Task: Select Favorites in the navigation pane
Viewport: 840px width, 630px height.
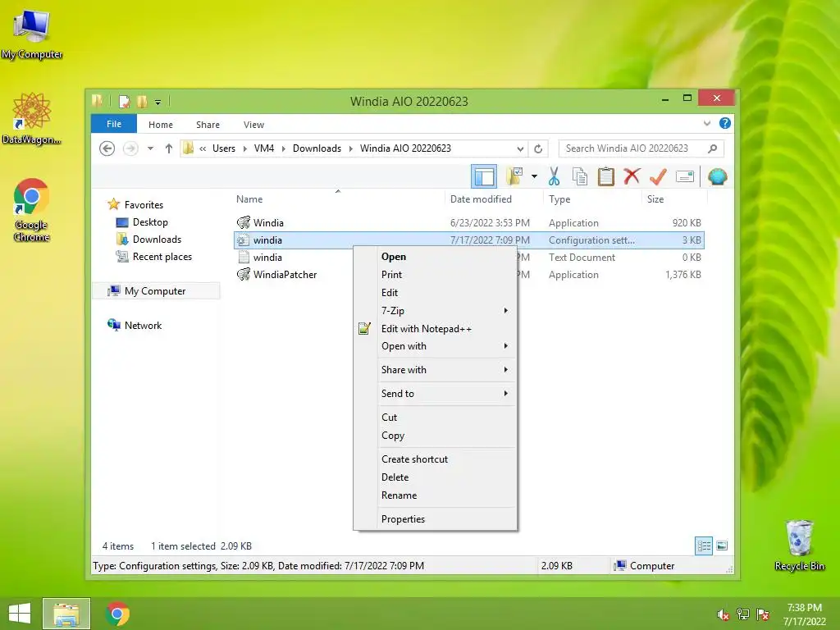Action: click(x=144, y=204)
